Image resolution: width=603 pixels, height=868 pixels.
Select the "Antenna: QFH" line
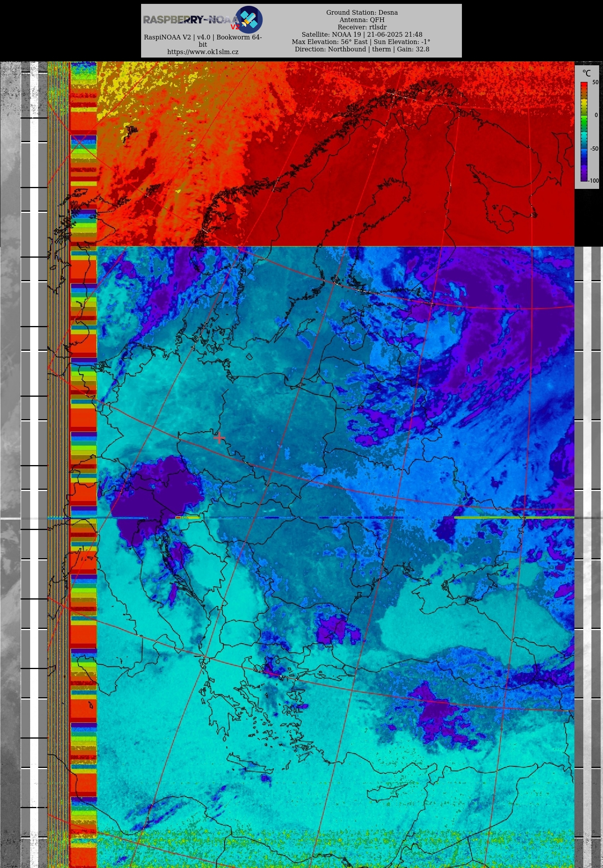pyautogui.click(x=362, y=20)
